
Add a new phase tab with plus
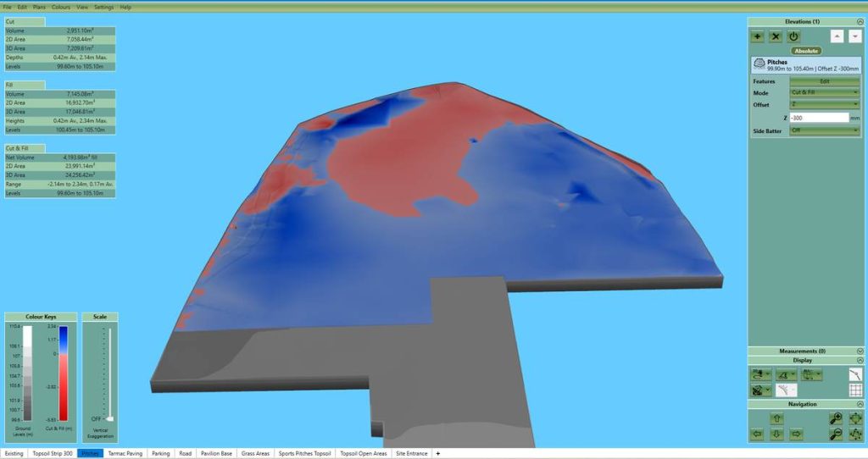(438, 453)
